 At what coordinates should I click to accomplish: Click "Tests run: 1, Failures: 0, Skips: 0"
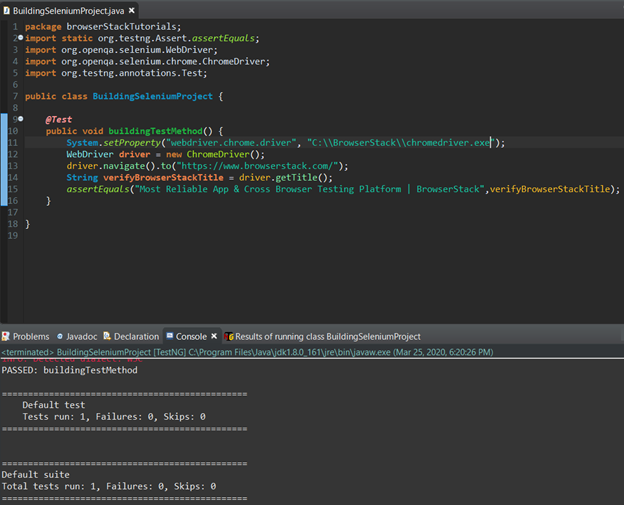pos(114,416)
